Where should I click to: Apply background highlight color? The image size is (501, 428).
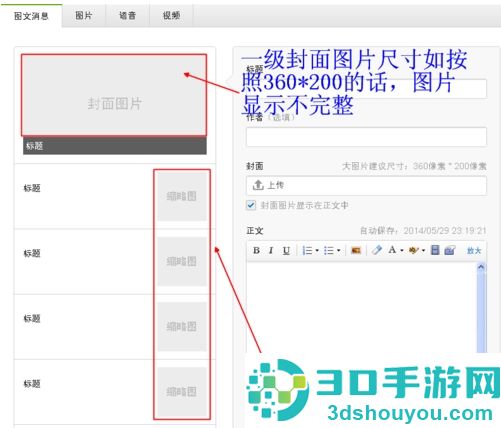point(414,250)
